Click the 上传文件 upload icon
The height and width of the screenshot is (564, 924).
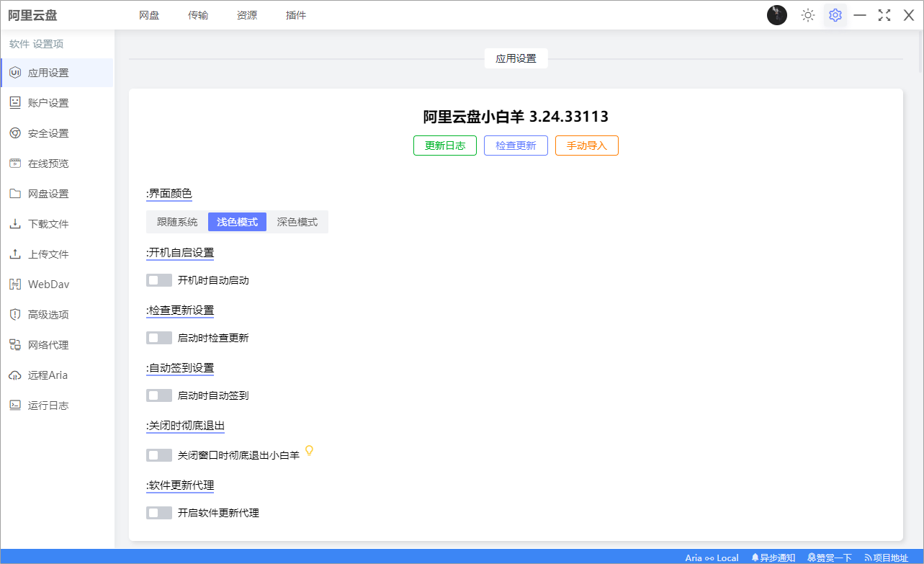pyautogui.click(x=15, y=254)
